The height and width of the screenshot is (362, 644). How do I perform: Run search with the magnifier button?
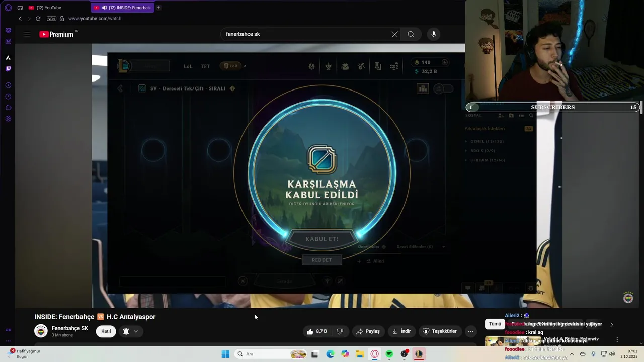pyautogui.click(x=411, y=34)
